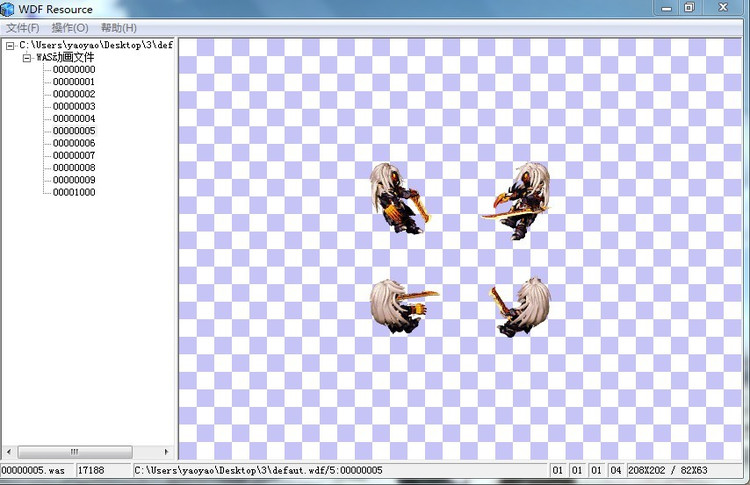Click the top-right character sprite frame
750x485 pixels.
pyautogui.click(x=517, y=201)
